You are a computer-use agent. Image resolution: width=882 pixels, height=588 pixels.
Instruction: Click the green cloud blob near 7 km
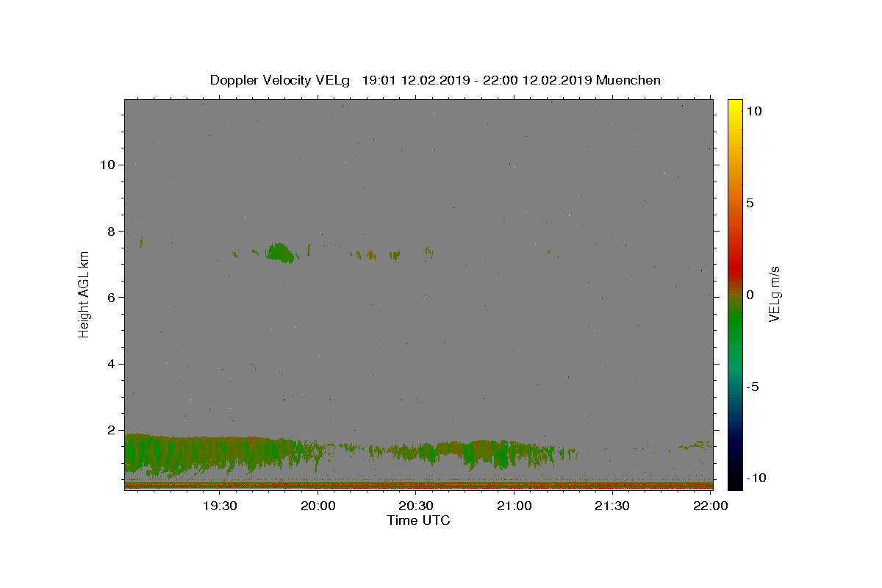coord(280,253)
